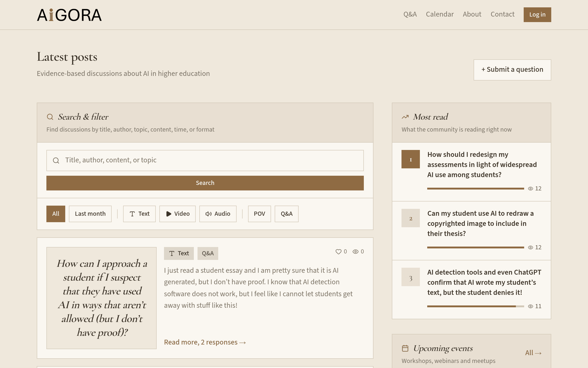Click progress bar under AI detection tools post
Screen dimensions: 588x368
475,306
